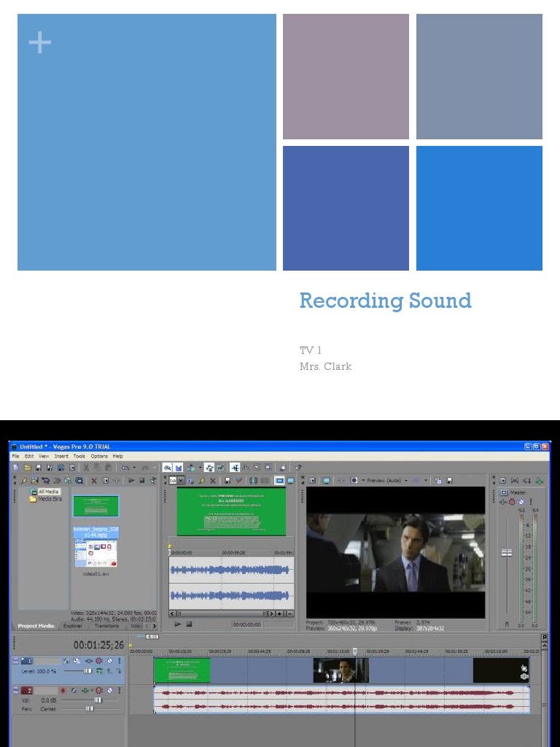Click the Save project toolbar icon
This screenshot has width=560, height=747.
click(39, 468)
